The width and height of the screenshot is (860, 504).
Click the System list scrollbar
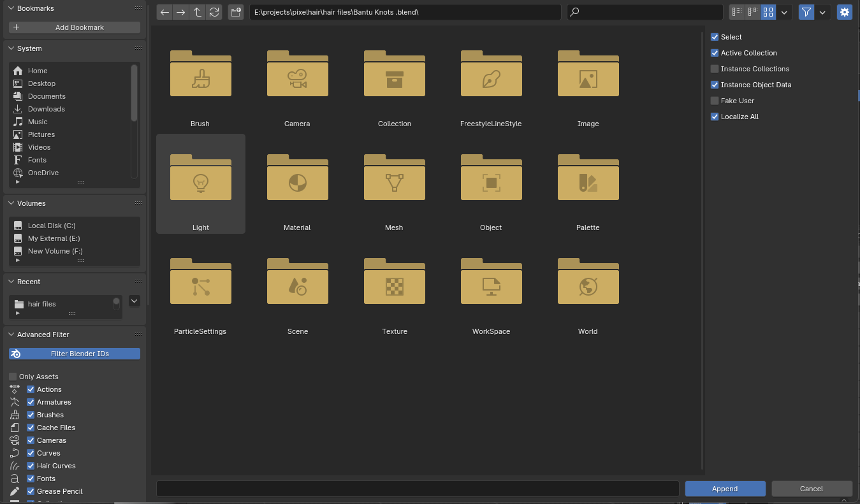pos(134,93)
